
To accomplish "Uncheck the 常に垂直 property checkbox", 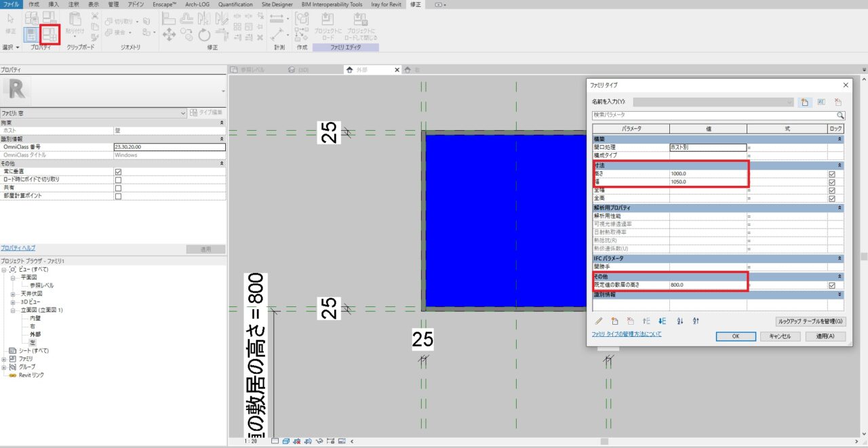I will [118, 171].
